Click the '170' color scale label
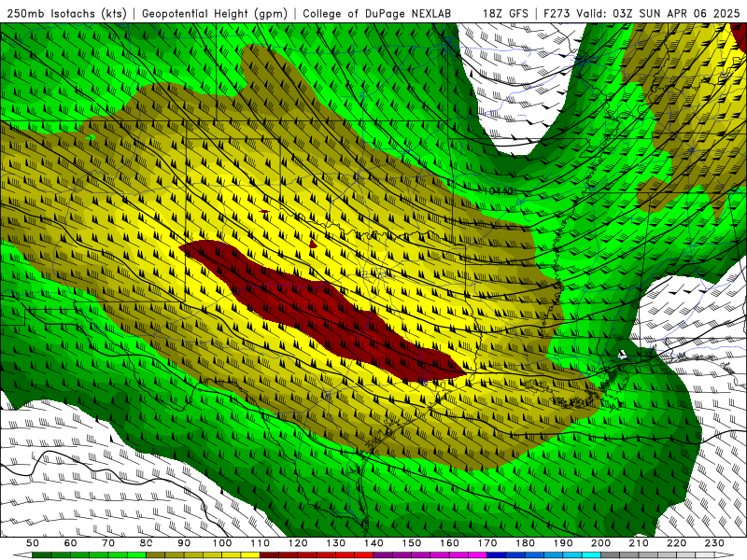Image resolution: width=747 pixels, height=560 pixels. [487, 543]
